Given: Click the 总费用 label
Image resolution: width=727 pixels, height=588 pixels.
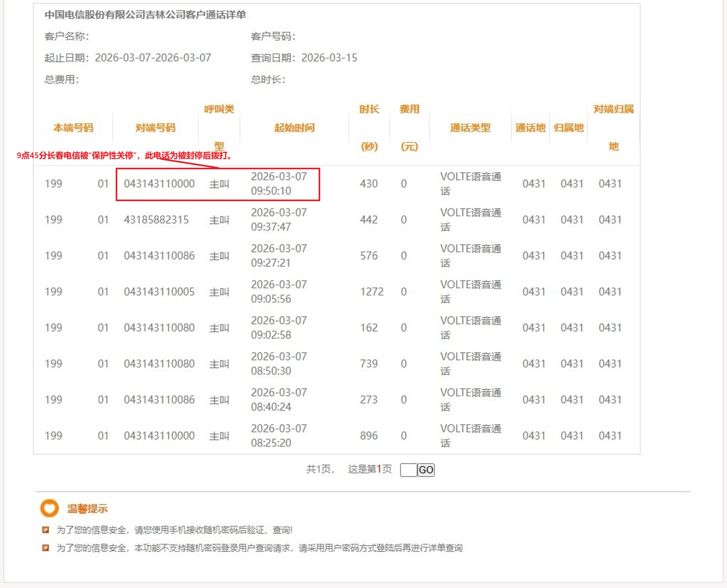Looking at the screenshot, I should (61, 80).
